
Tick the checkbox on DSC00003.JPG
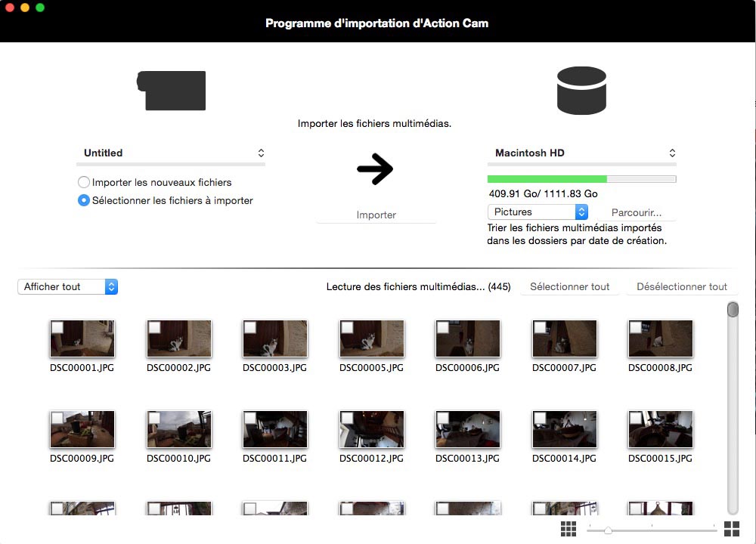click(250, 328)
